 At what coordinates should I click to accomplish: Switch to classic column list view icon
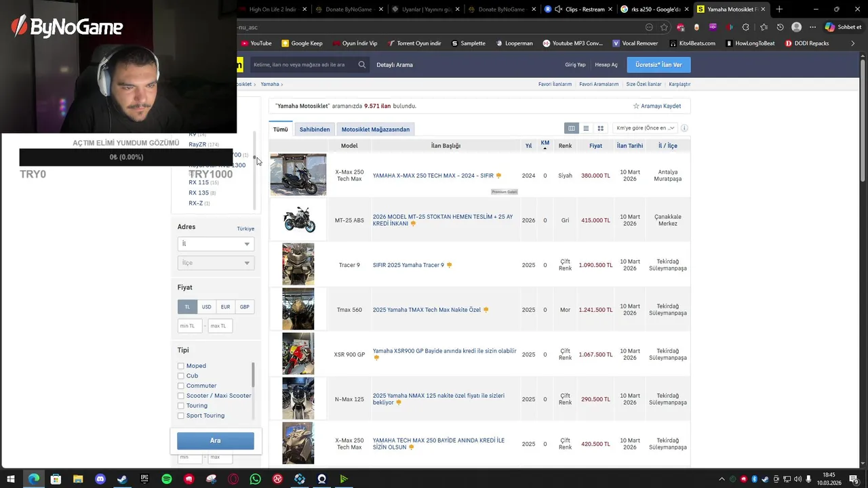[572, 128]
